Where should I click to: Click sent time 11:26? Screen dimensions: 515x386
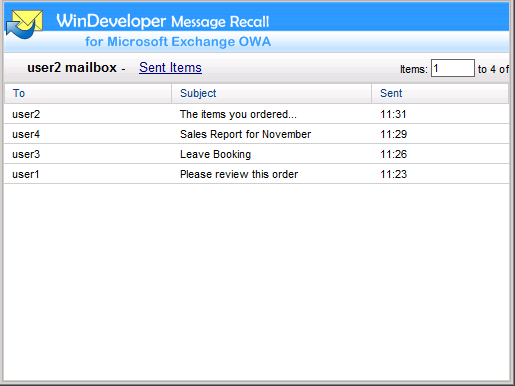click(393, 154)
